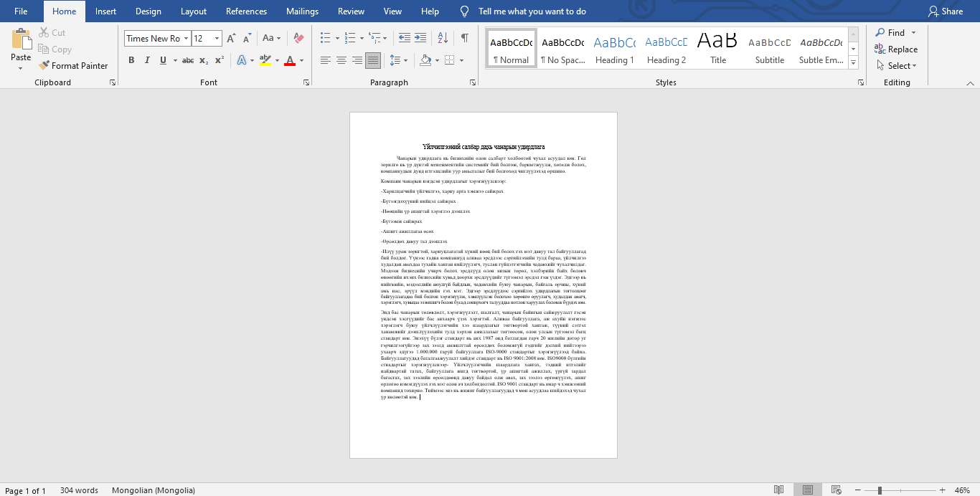Screen dimensions: 980x496
Task: Open the bullet library dropdown arrow
Action: click(x=336, y=38)
